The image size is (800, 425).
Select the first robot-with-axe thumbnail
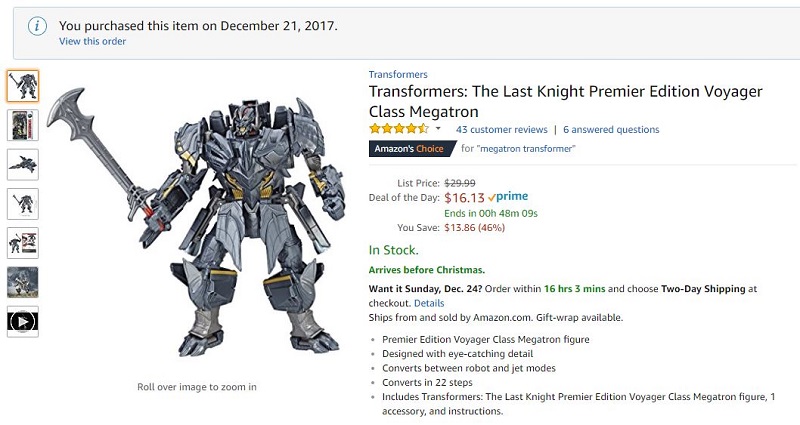(x=22, y=86)
